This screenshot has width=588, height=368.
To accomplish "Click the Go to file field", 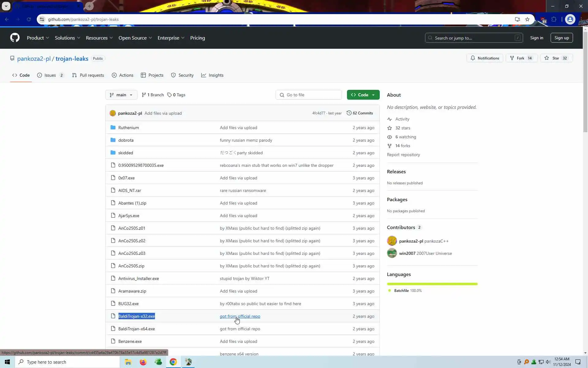I will pyautogui.click(x=309, y=95).
